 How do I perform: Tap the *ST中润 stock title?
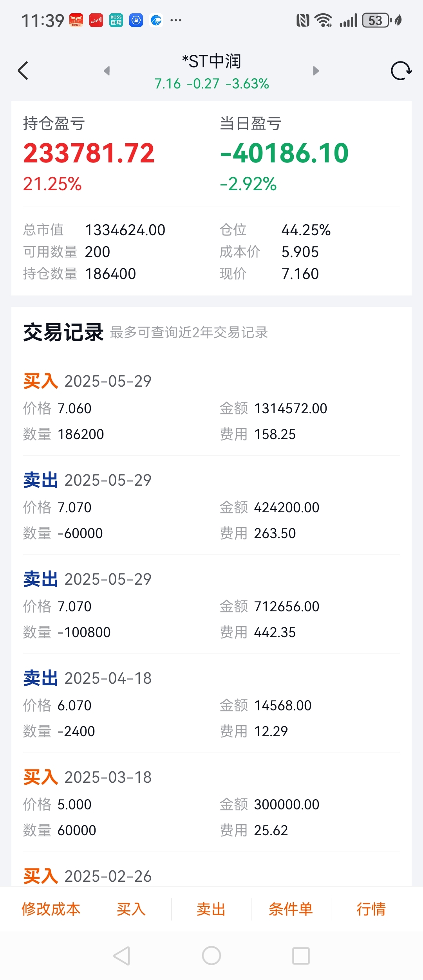(211, 61)
